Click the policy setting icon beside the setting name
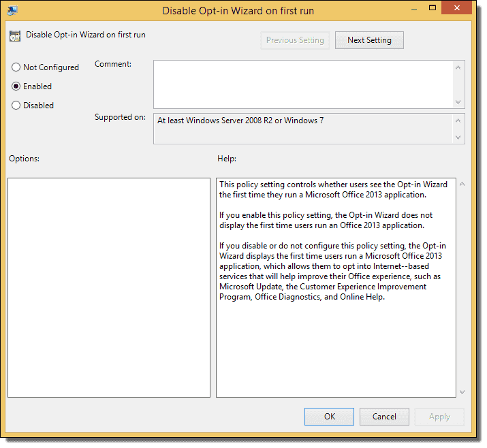 [15, 36]
